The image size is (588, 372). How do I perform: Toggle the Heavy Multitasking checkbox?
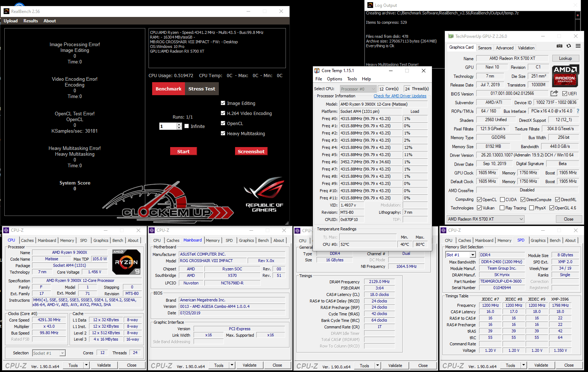click(223, 133)
